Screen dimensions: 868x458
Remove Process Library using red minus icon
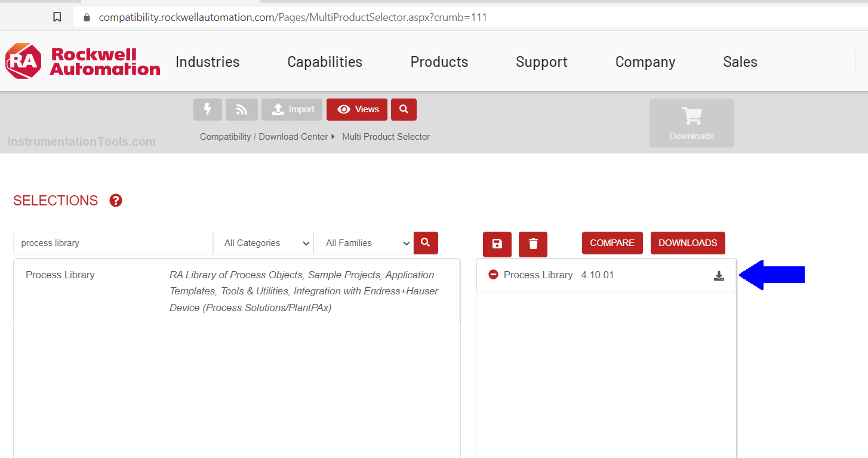tap(493, 275)
